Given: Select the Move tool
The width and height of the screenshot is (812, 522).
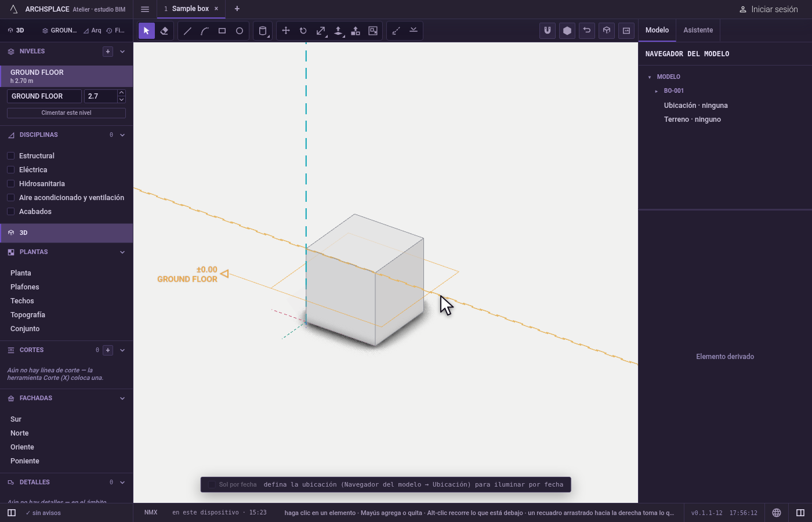Looking at the screenshot, I should (x=286, y=31).
